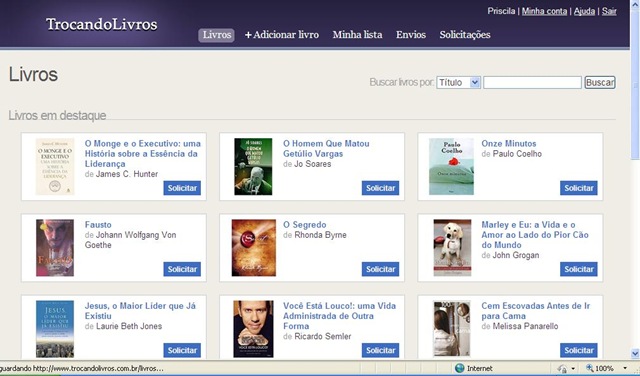Click the Sair logout link
This screenshot has width=640, height=376.
point(609,11)
